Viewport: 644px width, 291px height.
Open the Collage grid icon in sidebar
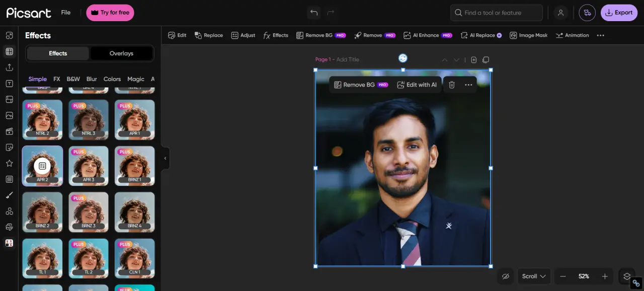point(9,100)
